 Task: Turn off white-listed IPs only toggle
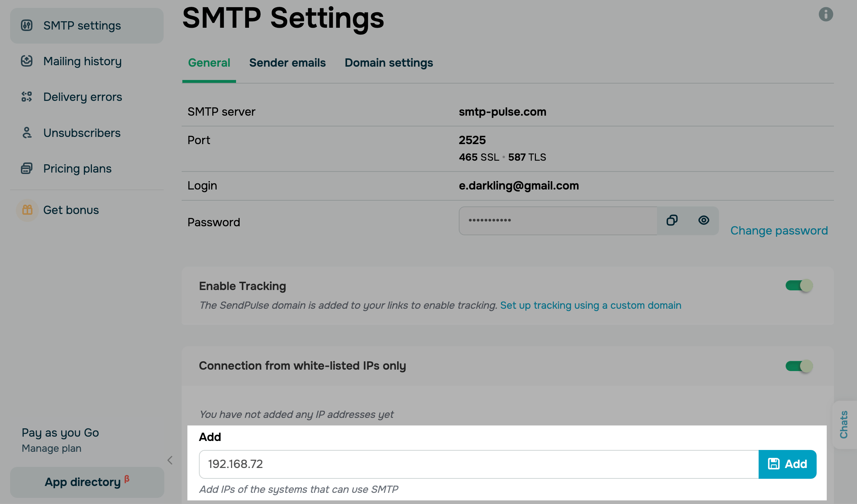pos(799,366)
